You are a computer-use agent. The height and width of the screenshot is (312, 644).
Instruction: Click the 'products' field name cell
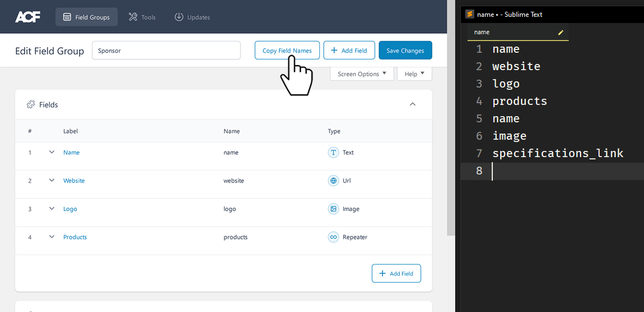(x=235, y=237)
